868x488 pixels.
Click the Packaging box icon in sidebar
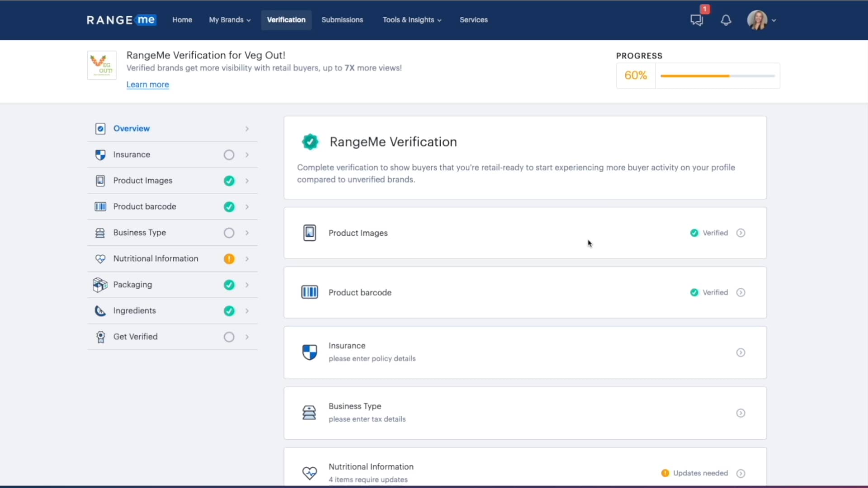100,285
